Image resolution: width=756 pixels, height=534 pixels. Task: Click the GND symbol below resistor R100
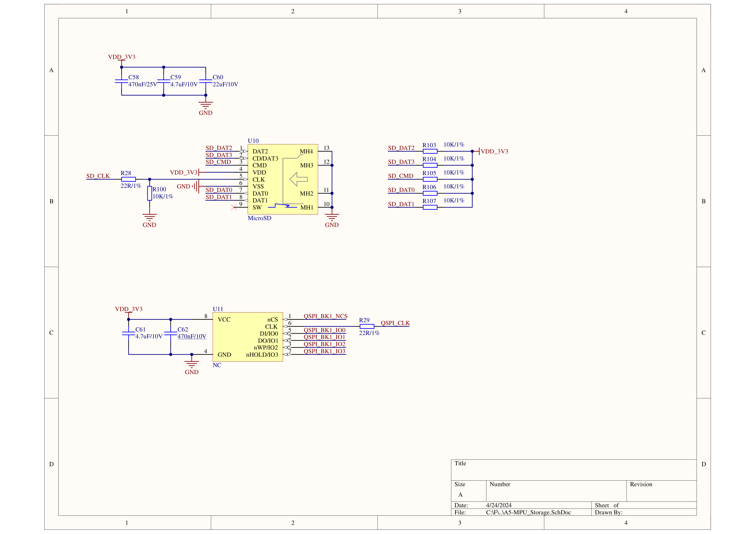point(149,218)
